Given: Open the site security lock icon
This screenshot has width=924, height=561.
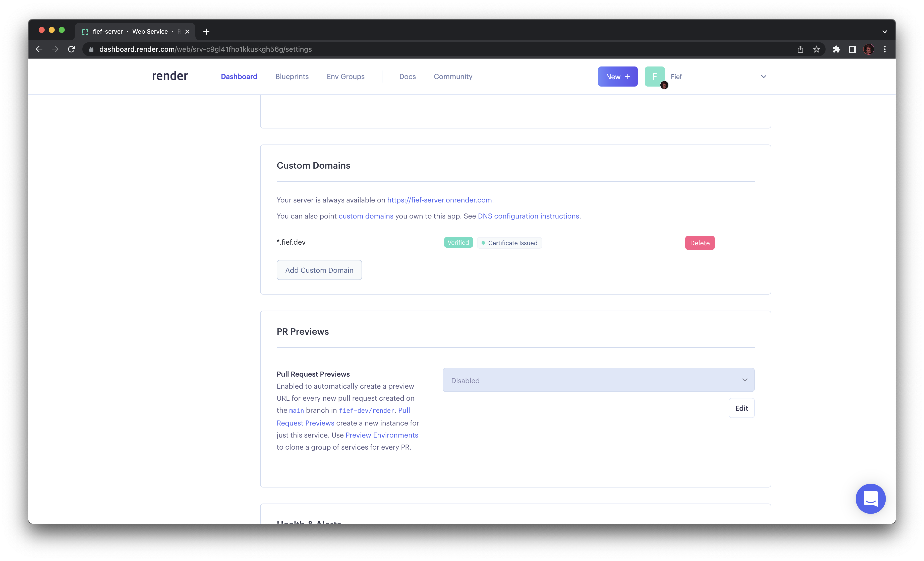Looking at the screenshot, I should coord(91,49).
